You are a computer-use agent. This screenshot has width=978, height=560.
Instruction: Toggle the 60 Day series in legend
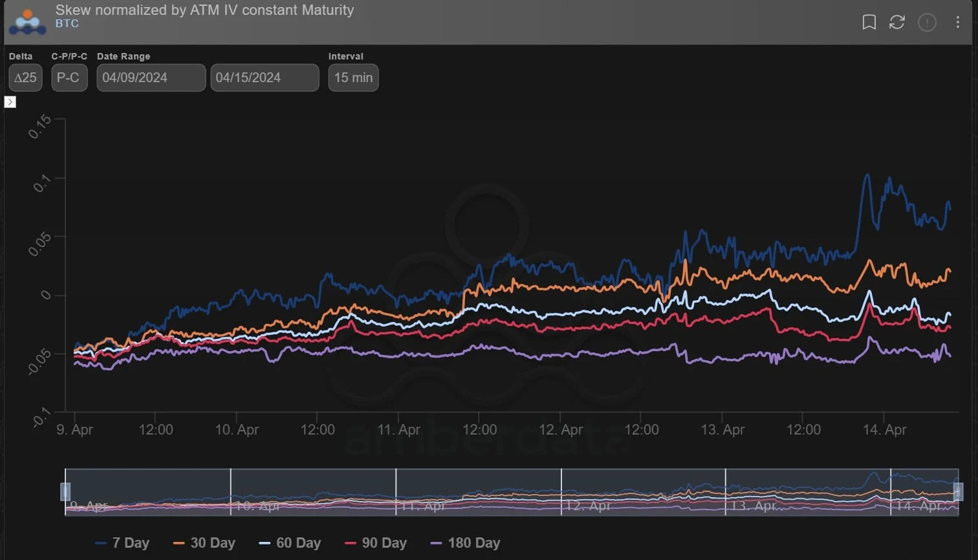pos(290,543)
